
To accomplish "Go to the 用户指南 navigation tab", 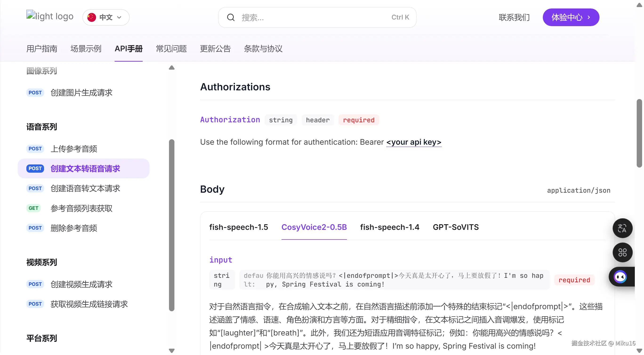I will 42,49.
